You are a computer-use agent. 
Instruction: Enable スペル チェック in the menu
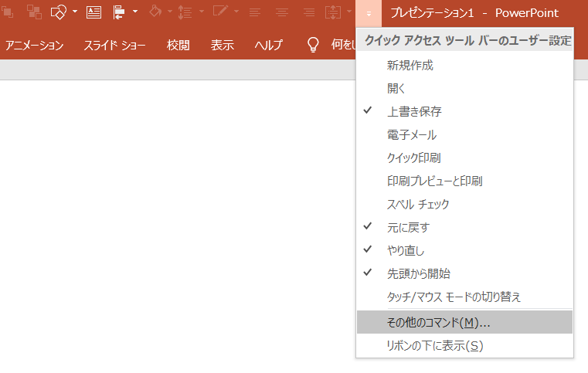click(464, 205)
